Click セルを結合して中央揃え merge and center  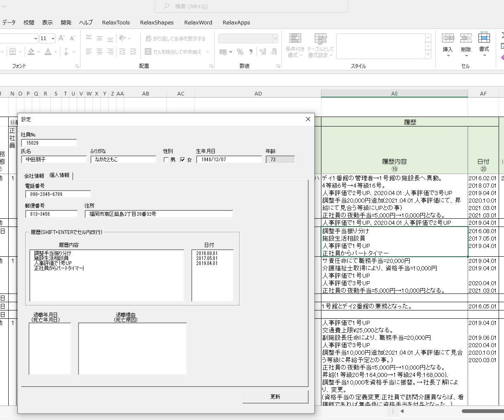pyautogui.click(x=174, y=52)
